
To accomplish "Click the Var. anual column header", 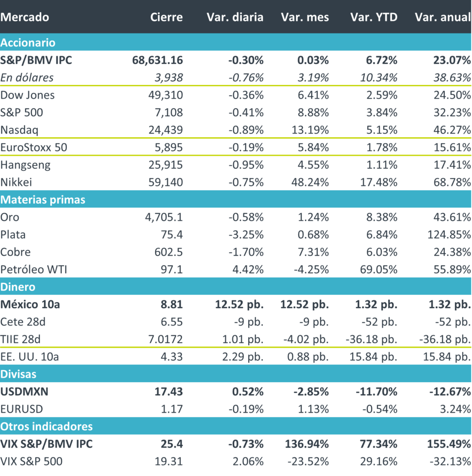I will coord(442,17).
